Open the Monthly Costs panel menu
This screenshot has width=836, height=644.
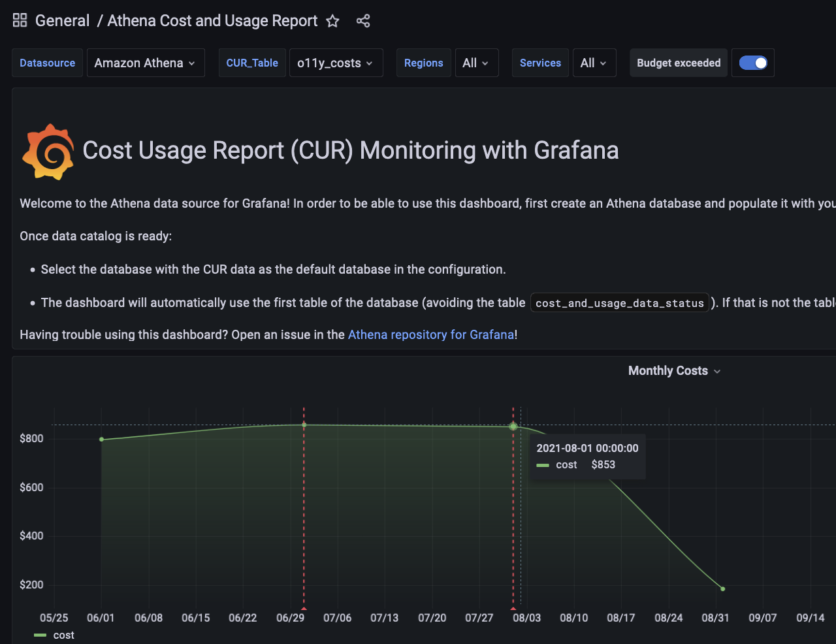[674, 371]
